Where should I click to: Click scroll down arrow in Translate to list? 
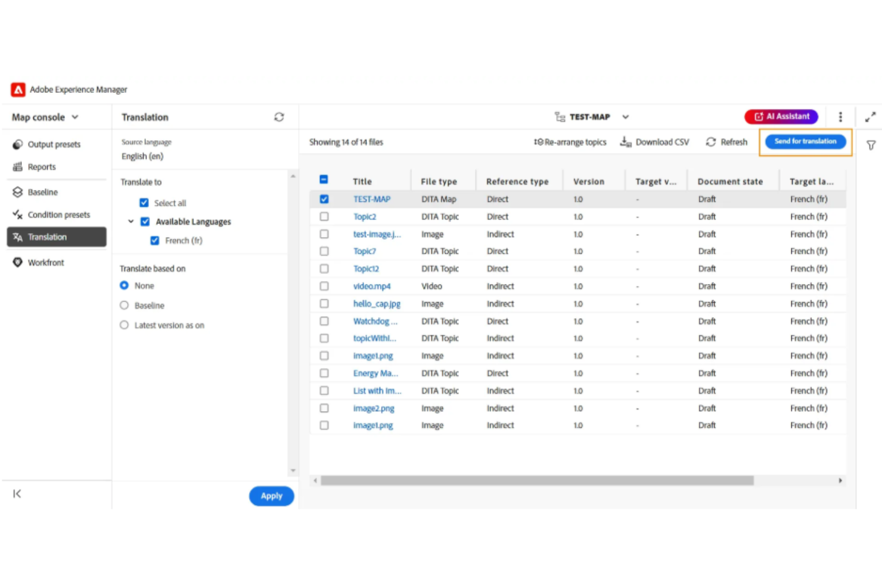coord(293,471)
